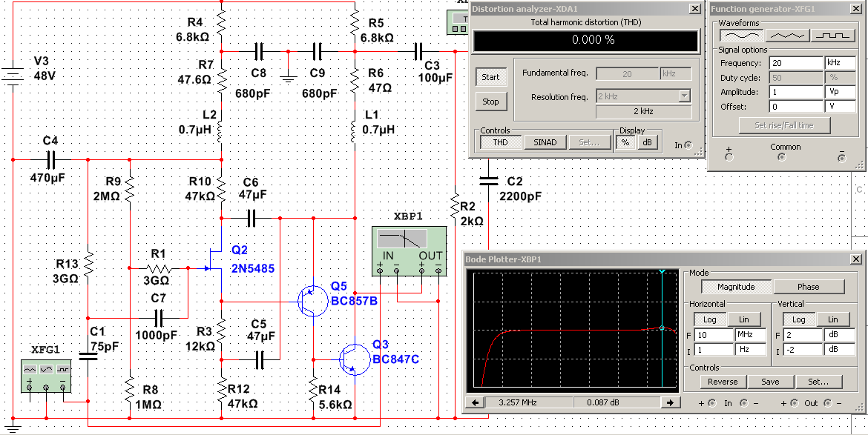Select inductor L2 0.7µH symbol

(220, 130)
